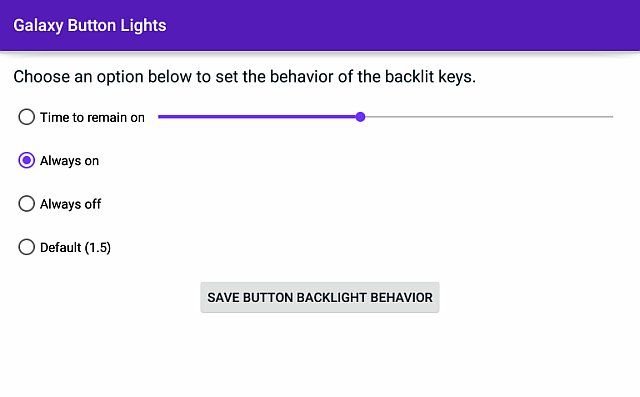Enable the "Always off" radio option
The height and width of the screenshot is (397, 640).
pos(27,204)
